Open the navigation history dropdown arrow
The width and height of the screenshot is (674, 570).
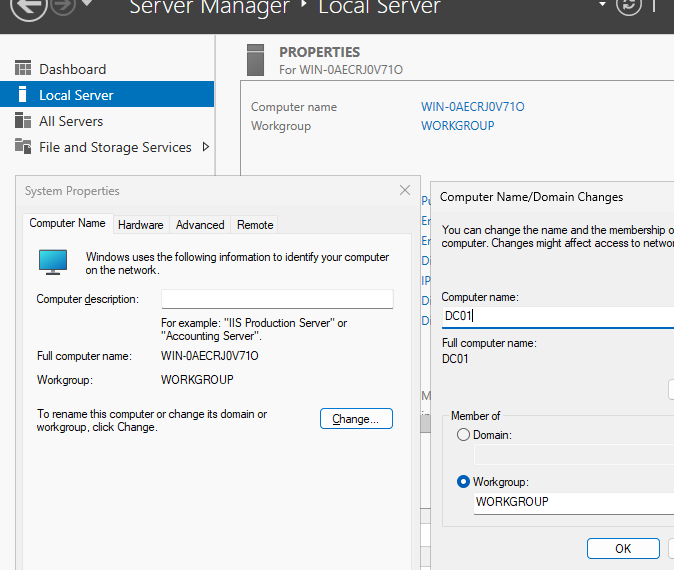87,5
